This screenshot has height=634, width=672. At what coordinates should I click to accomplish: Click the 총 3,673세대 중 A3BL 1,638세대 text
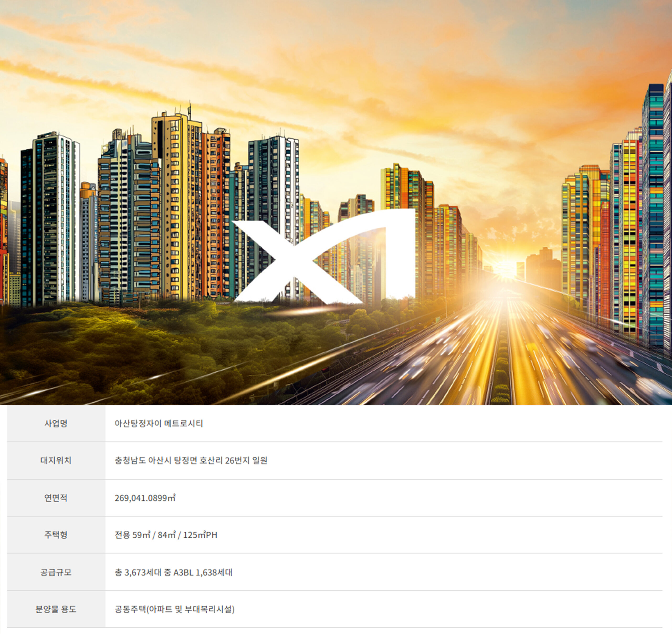[174, 572]
